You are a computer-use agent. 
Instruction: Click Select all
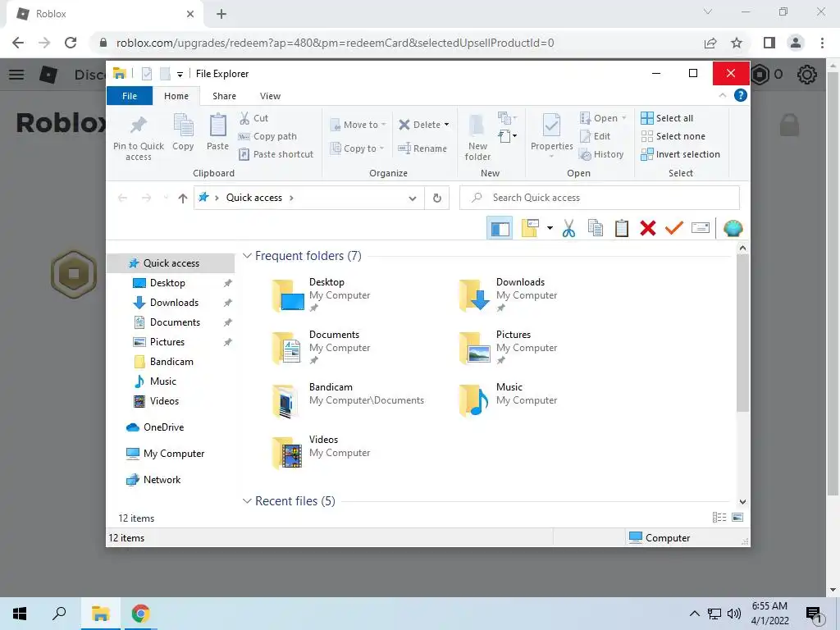[667, 118]
